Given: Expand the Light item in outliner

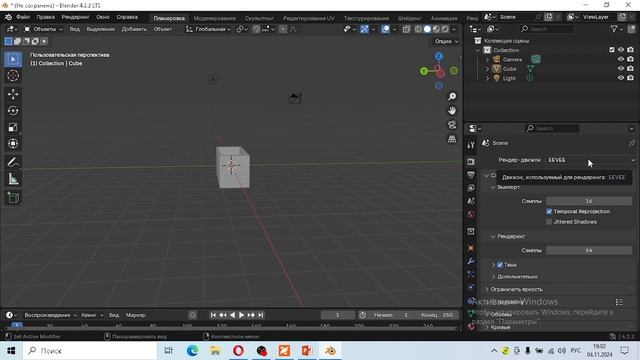Looking at the screenshot, I should [x=487, y=78].
